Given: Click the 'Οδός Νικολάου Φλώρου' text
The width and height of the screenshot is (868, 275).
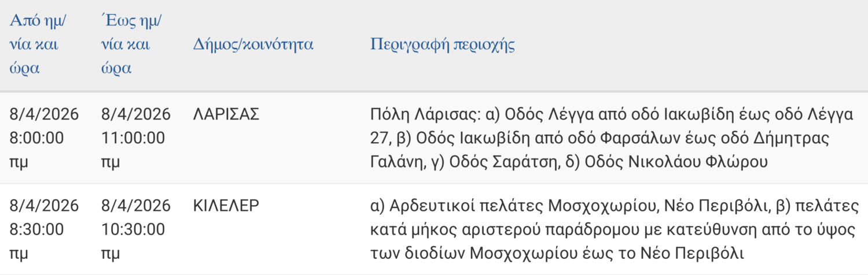Looking at the screenshot, I should tap(676, 162).
